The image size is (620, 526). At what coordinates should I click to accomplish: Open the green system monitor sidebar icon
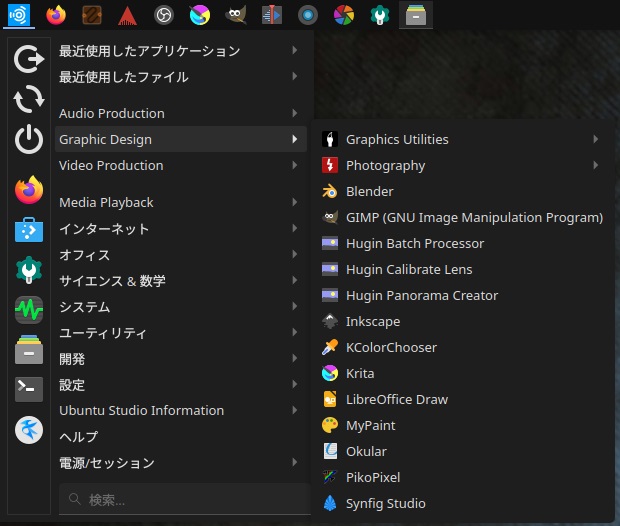(x=29, y=310)
